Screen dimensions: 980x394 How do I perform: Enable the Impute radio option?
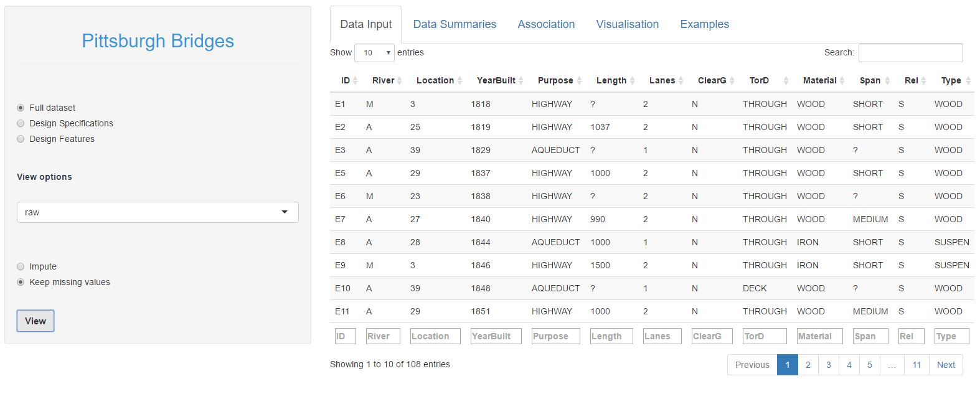(21, 266)
